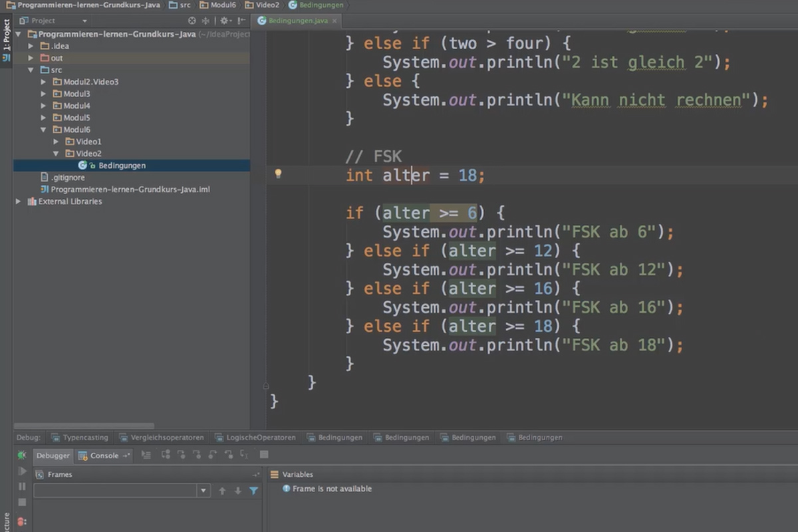
Task: Collapse the Modul6 folder
Action: click(44, 130)
